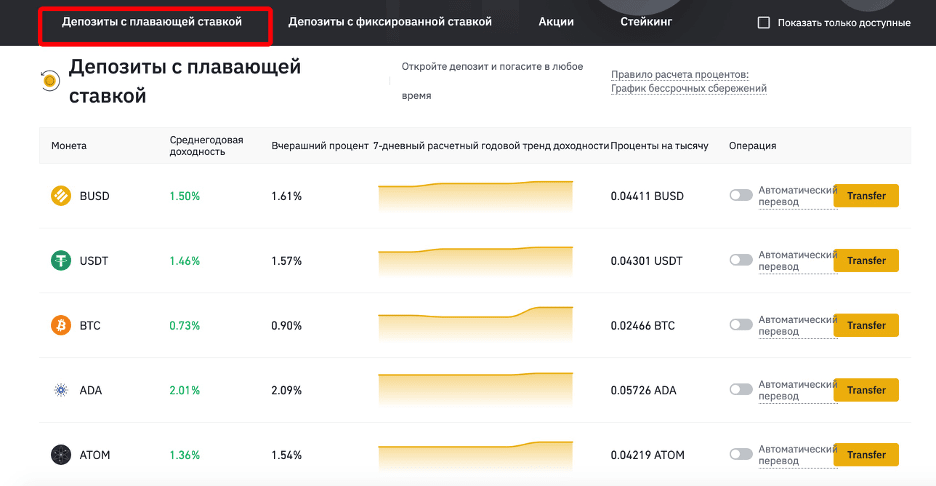The height and width of the screenshot is (486, 936).
Task: Open the 'Стейкинг' tab
Action: (646, 21)
